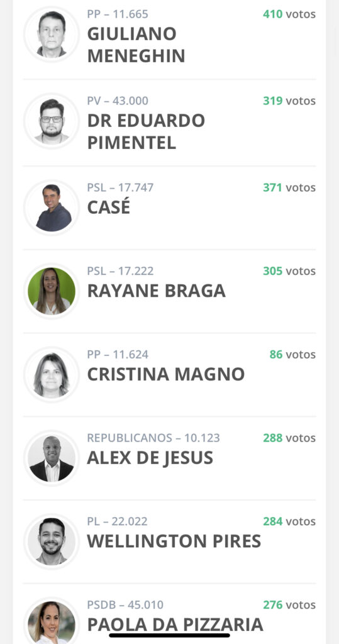Image resolution: width=339 pixels, height=644 pixels.
Task: Tap Alex de Jesus' suit photo
Action: (x=52, y=458)
